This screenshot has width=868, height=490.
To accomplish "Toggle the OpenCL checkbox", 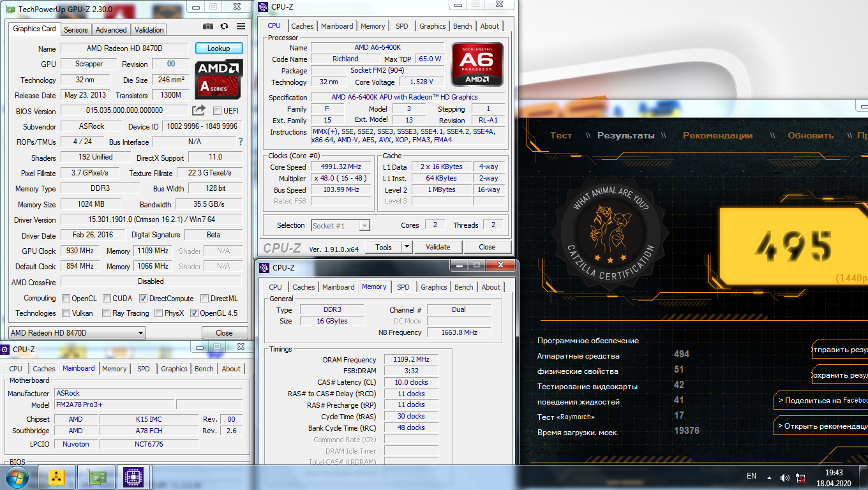I will click(x=66, y=298).
